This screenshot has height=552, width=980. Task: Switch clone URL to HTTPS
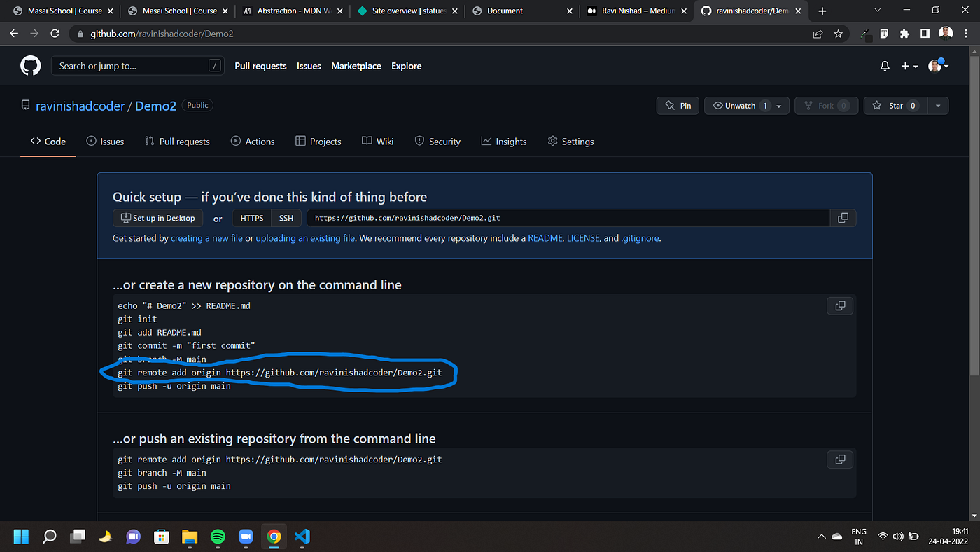(x=252, y=218)
